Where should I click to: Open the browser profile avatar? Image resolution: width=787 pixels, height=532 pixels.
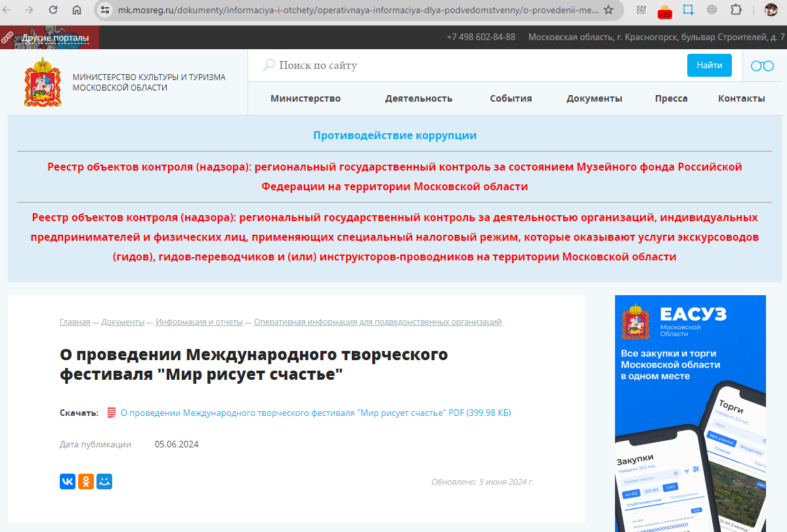point(771,10)
